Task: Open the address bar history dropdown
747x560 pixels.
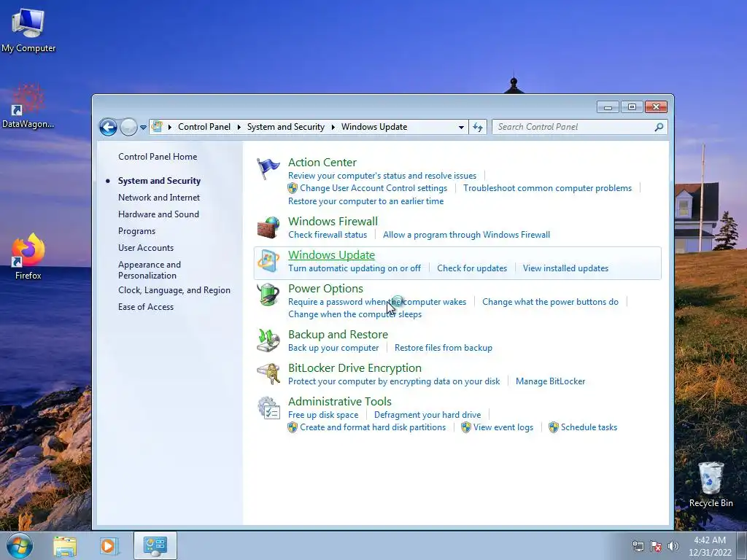Action: (x=461, y=127)
